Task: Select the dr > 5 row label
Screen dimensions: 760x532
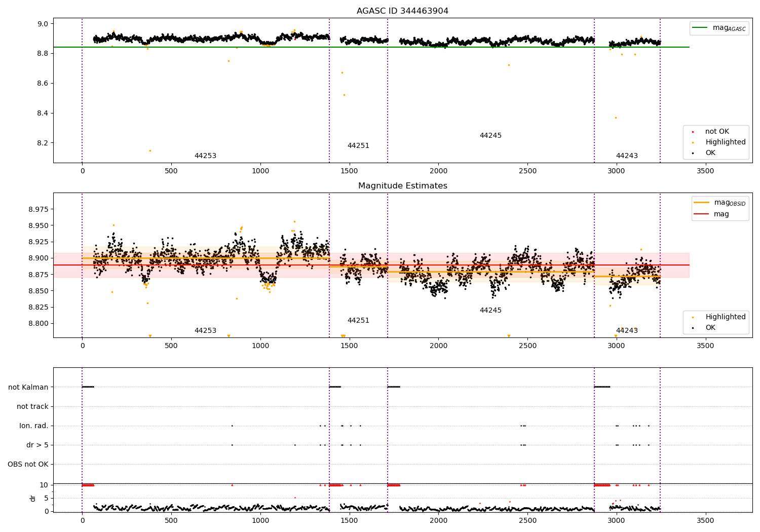Action: click(x=37, y=445)
